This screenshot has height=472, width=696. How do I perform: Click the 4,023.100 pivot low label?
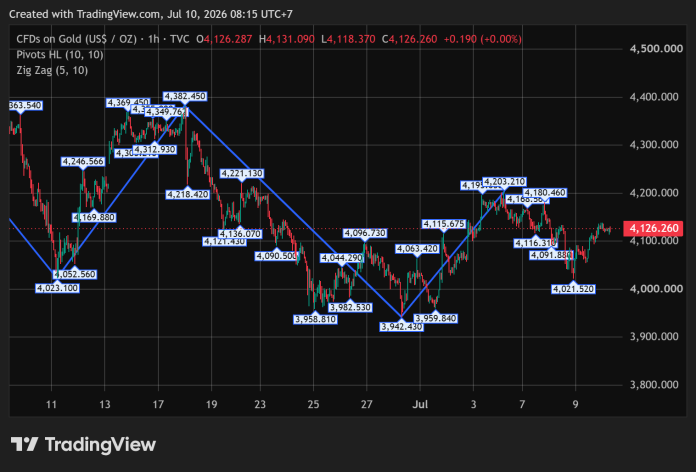[x=57, y=288]
